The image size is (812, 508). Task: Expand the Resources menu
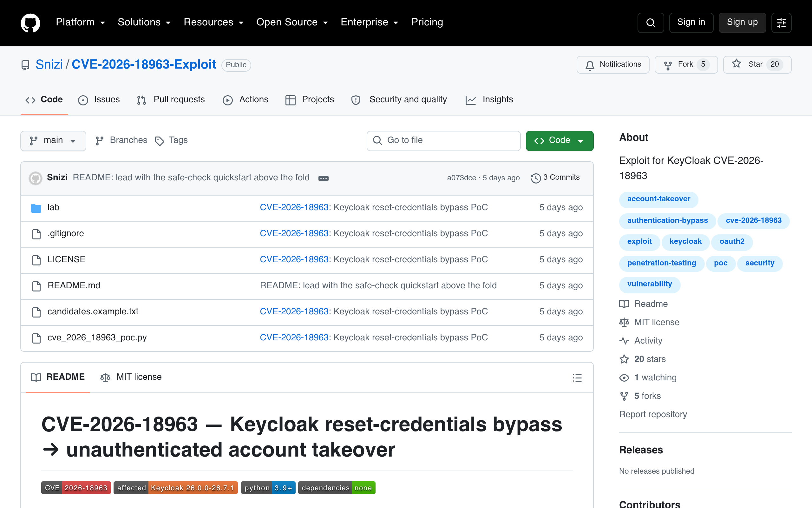coord(213,22)
